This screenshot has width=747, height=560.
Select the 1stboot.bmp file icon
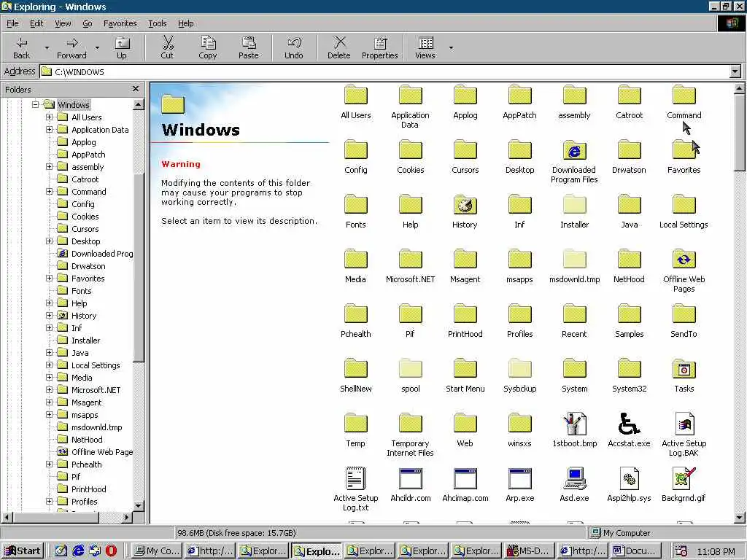[x=575, y=424]
